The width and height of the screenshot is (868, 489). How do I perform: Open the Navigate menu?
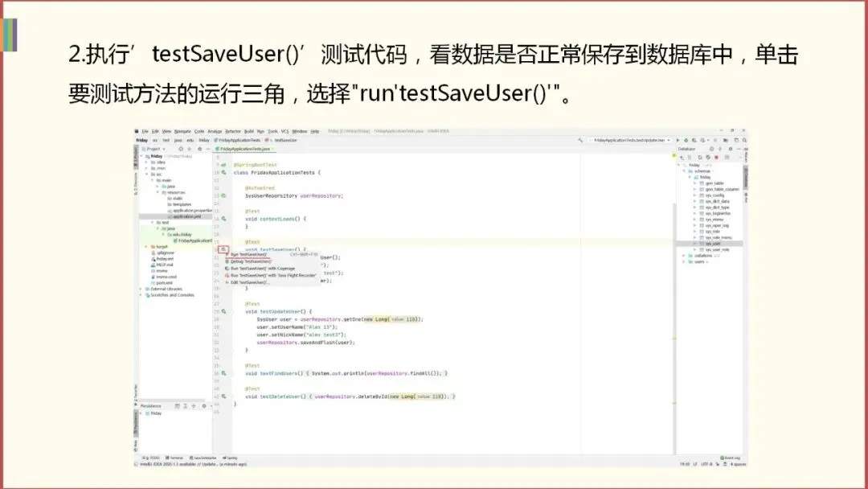182,131
